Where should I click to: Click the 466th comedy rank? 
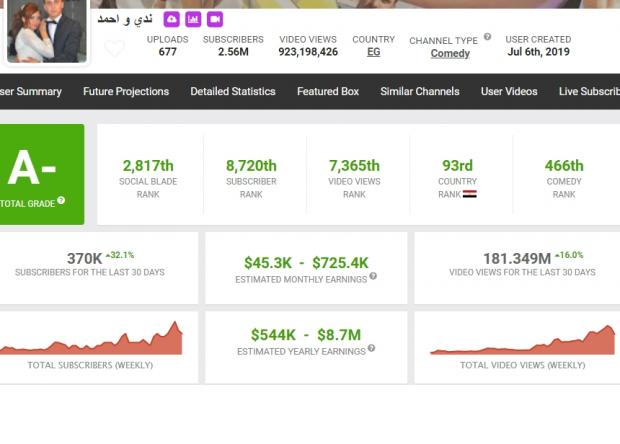(x=564, y=166)
